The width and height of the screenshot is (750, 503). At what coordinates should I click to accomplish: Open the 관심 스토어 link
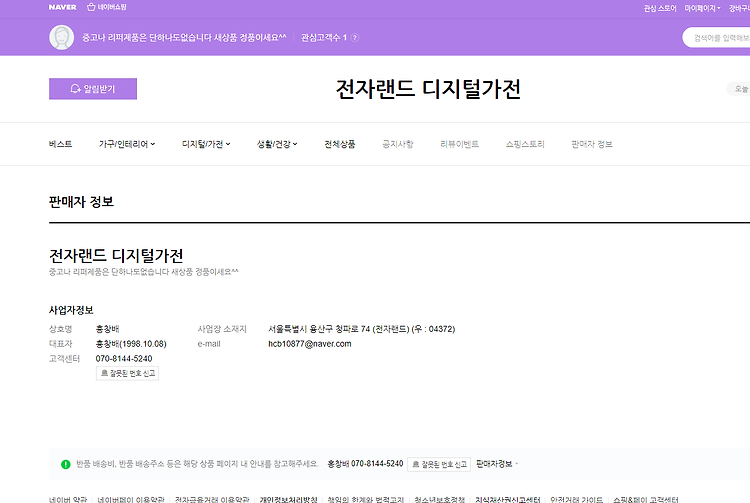coord(660,8)
